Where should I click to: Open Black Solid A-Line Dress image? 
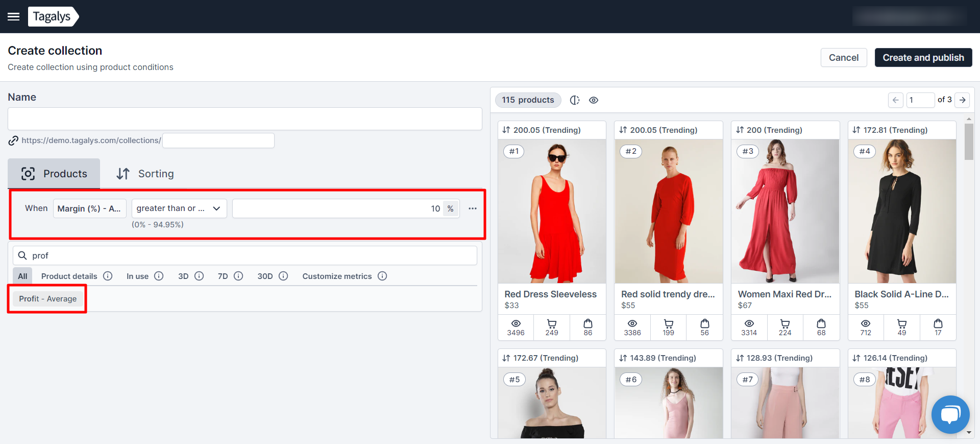902,212
